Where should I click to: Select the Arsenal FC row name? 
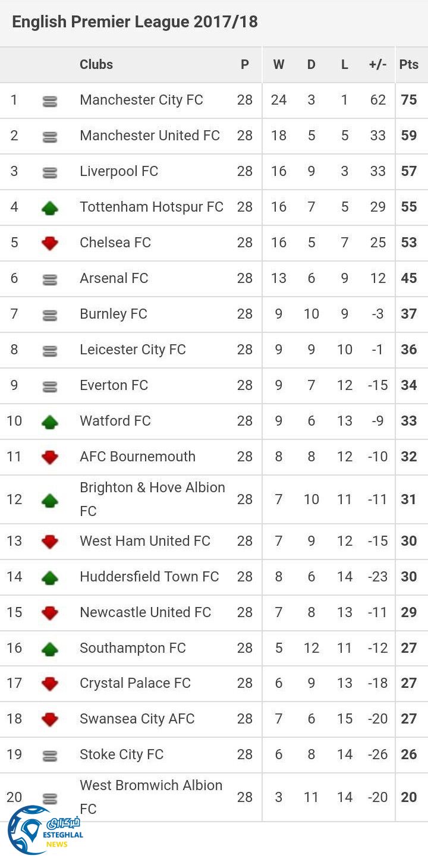[x=114, y=278]
